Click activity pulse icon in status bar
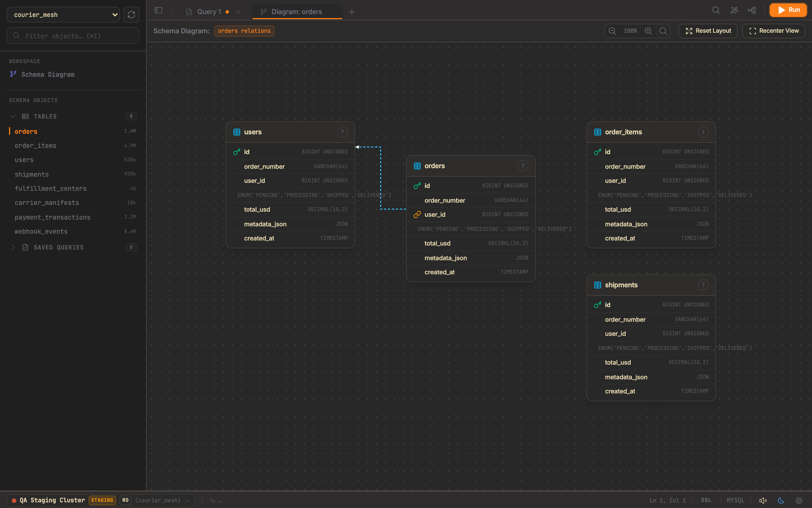Viewport: 812px width, 508px height. [212, 501]
